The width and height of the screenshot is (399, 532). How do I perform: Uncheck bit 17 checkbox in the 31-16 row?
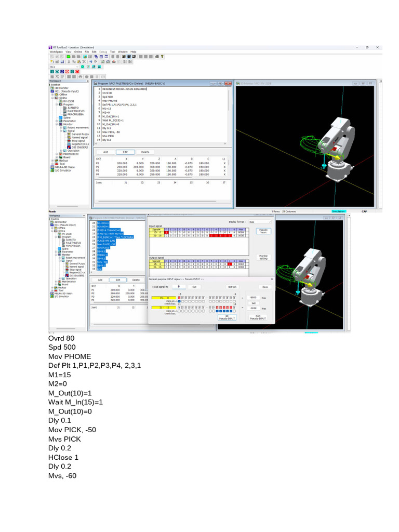[231, 311]
